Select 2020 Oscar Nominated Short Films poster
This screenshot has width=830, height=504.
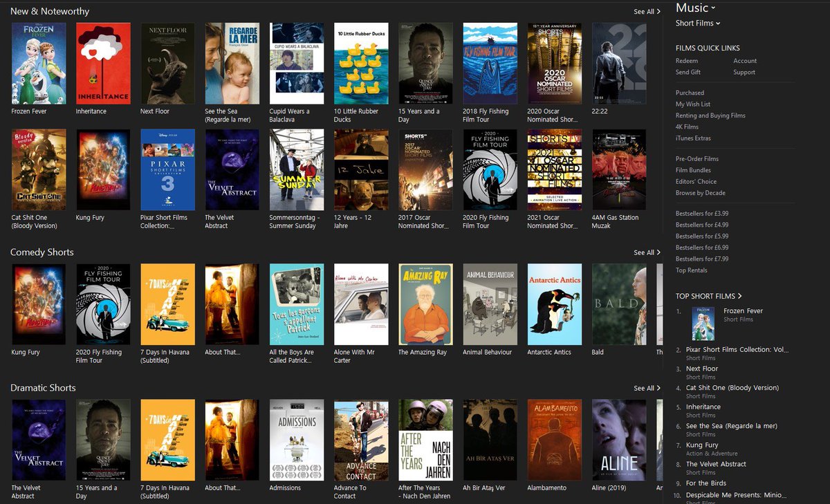555,63
